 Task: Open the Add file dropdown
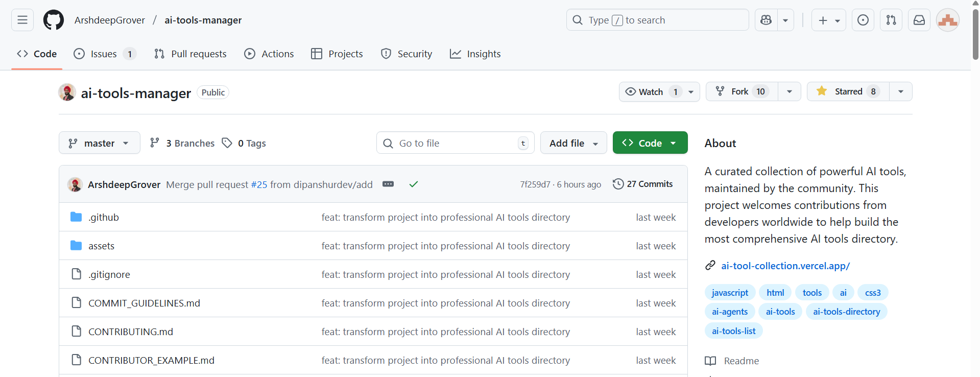pyautogui.click(x=573, y=143)
